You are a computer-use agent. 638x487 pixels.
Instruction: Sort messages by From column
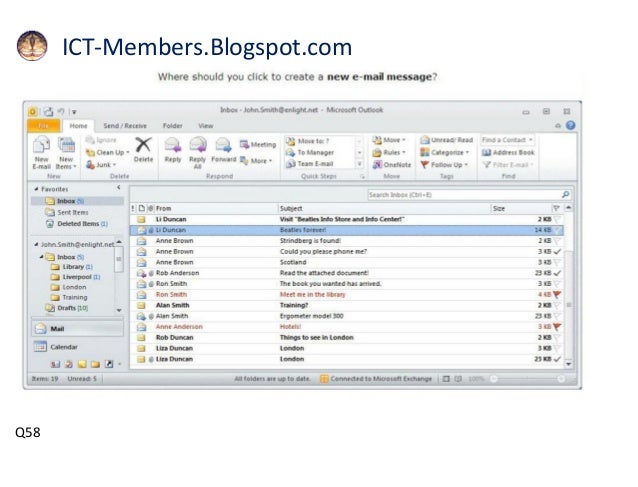(x=216, y=208)
